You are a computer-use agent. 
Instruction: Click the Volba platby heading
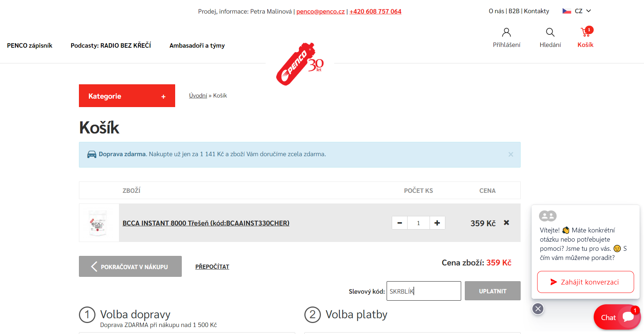click(x=356, y=314)
